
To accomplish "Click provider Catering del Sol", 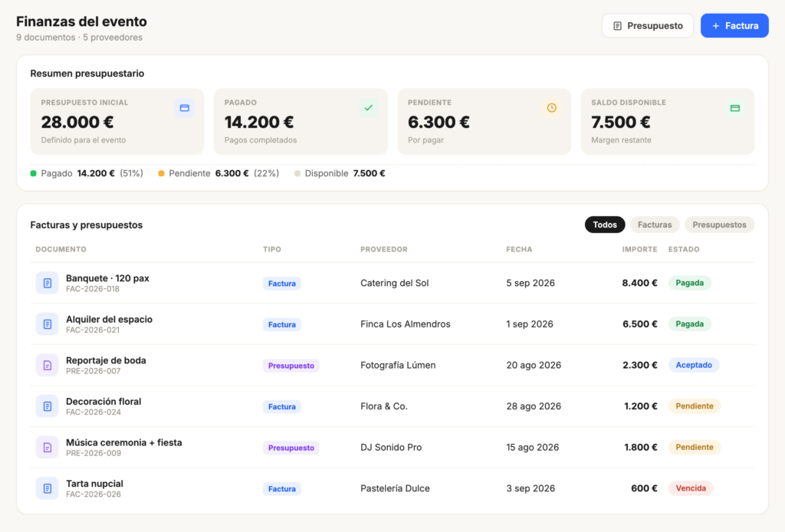I will point(395,283).
